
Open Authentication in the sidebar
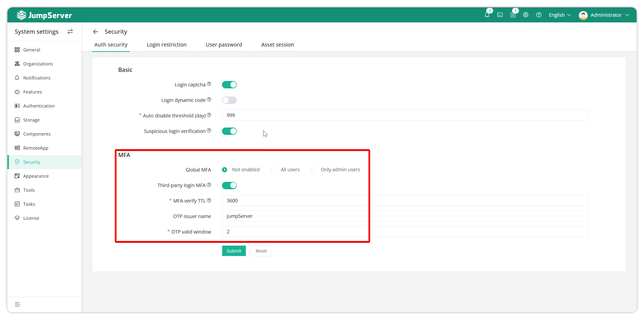click(44, 106)
